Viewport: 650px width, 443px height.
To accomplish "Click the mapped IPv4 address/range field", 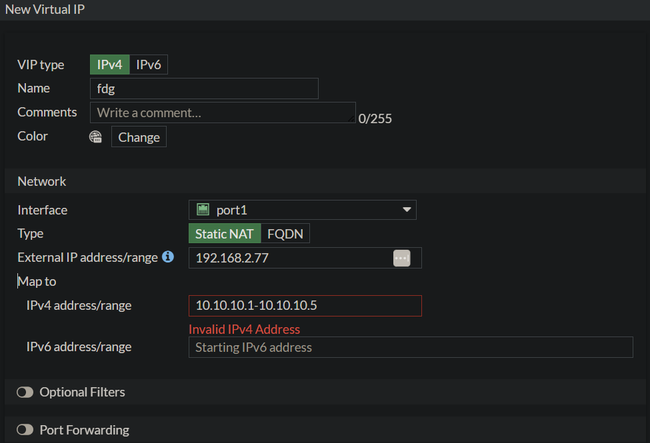I will (x=304, y=306).
